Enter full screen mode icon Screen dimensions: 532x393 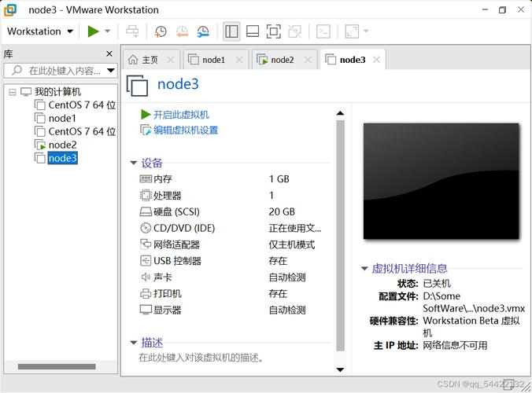273,31
